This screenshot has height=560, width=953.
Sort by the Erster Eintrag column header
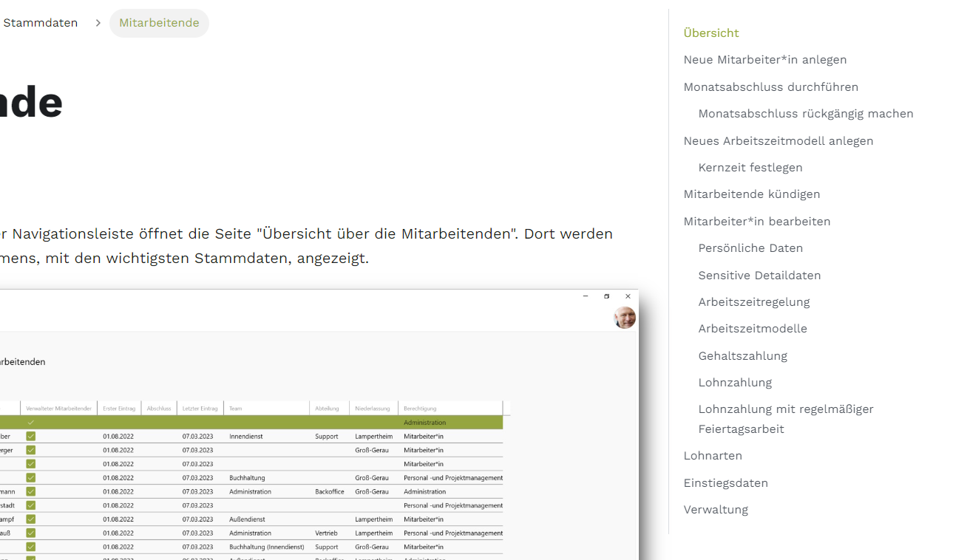click(118, 408)
